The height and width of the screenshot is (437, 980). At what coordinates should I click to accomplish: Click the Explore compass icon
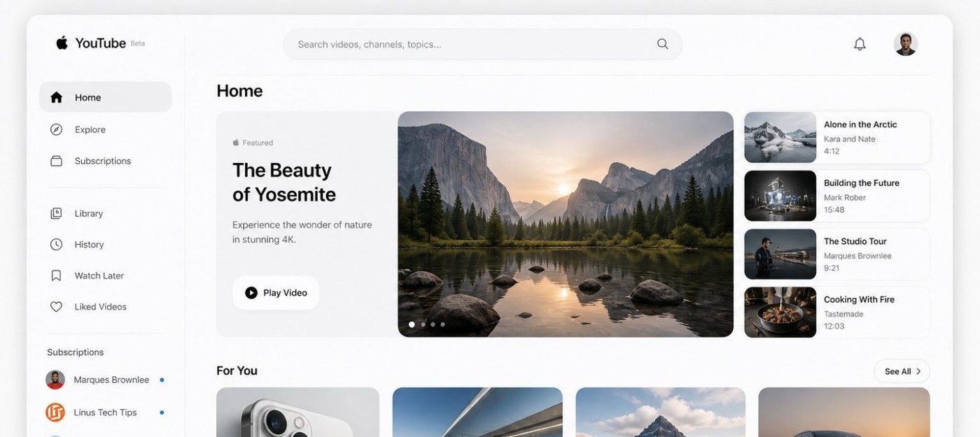57,129
